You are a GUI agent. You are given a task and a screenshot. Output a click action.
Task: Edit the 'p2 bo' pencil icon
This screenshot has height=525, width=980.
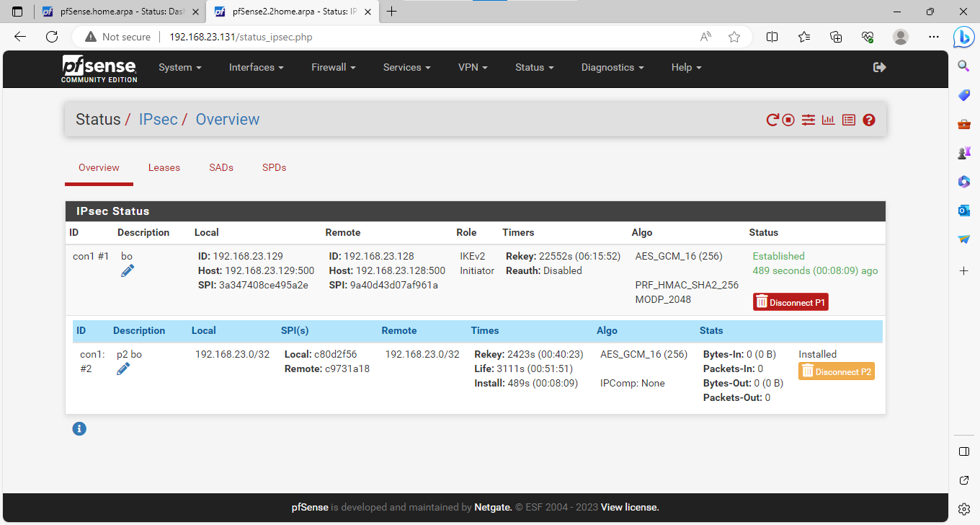[x=123, y=369]
